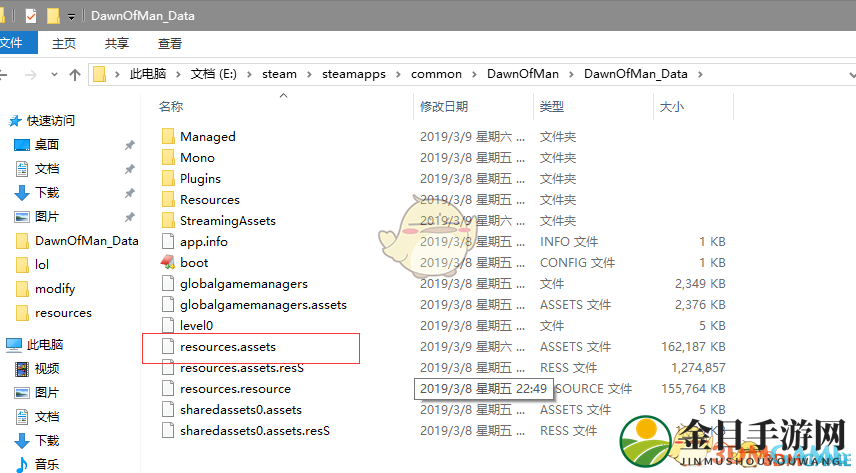
Task: Select the lol folder in Quick Access
Action: coord(41,265)
